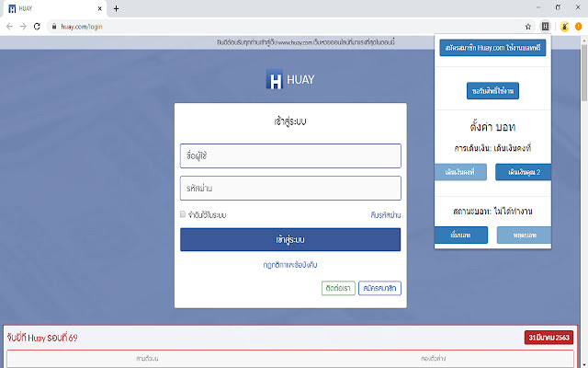
Task: Tick the จำฉันไว้ในระบบ remember-me checkbox
Action: (x=183, y=214)
